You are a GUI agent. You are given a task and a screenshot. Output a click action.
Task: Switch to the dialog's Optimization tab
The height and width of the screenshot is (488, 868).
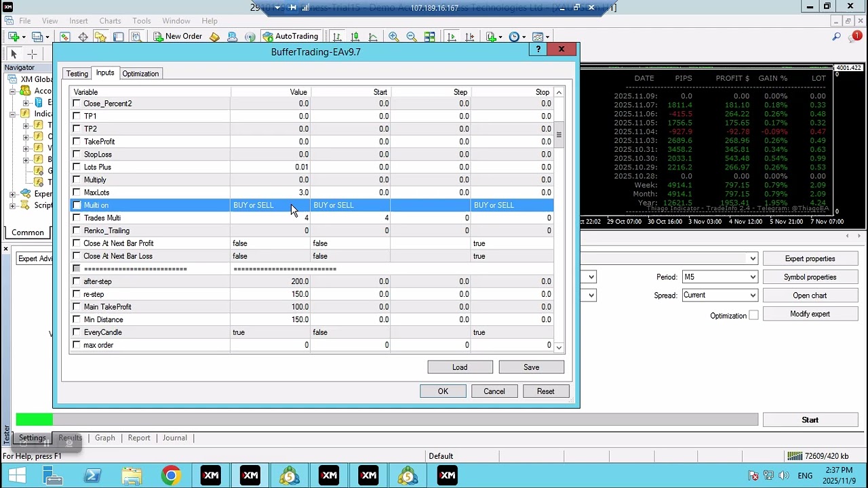[x=140, y=74]
